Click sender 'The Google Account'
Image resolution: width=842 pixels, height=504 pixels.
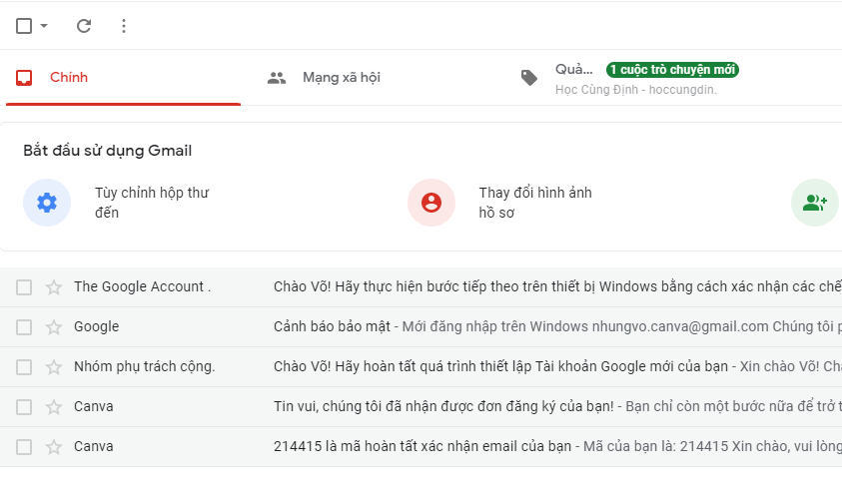pyautogui.click(x=142, y=286)
